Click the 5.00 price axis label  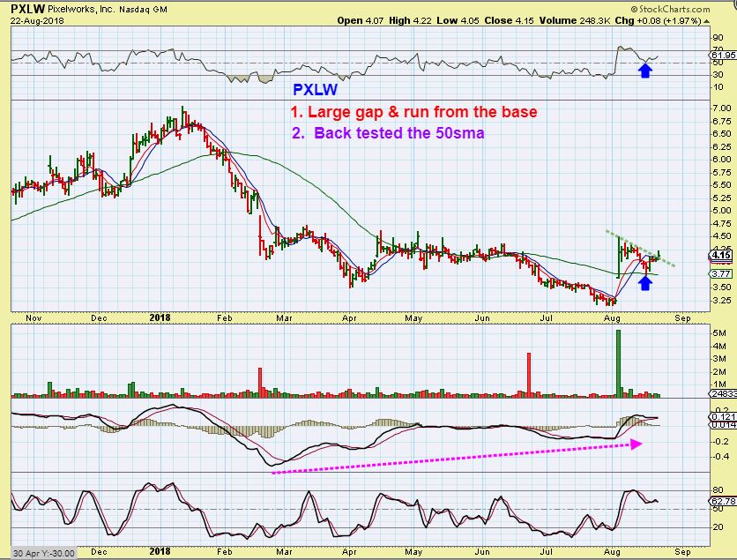(x=721, y=210)
